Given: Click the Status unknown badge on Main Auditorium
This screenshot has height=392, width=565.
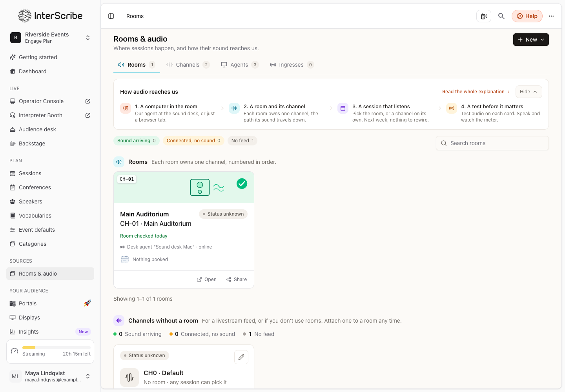Looking at the screenshot, I should (x=223, y=214).
